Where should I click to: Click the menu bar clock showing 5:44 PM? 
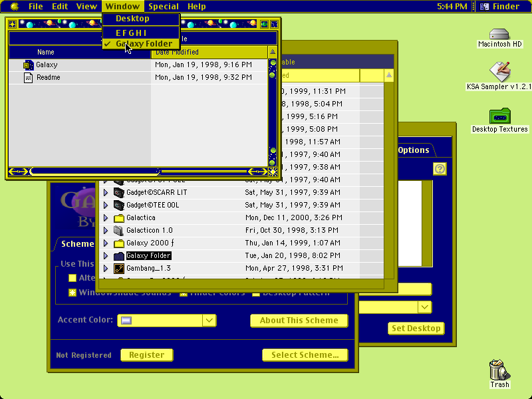click(x=452, y=6)
